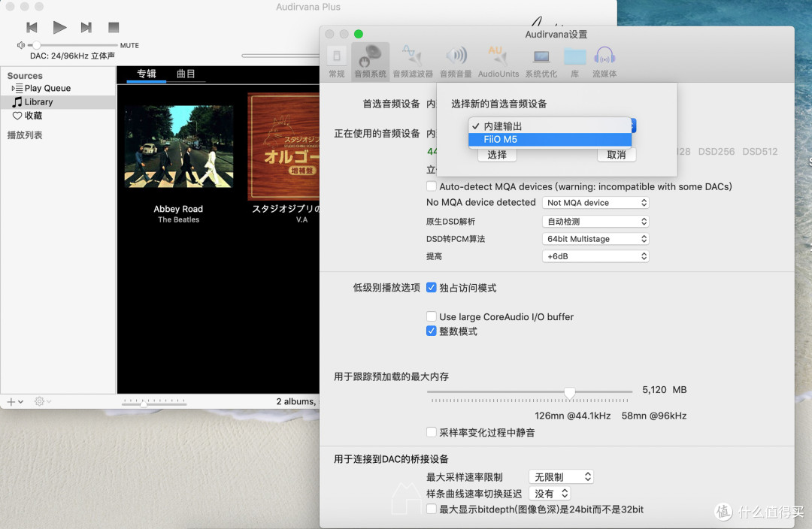Click the add plus button
The image size is (812, 529).
(11, 402)
